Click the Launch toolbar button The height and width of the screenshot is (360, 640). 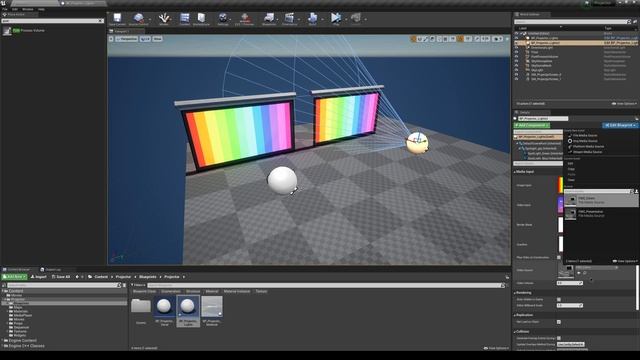[356, 19]
